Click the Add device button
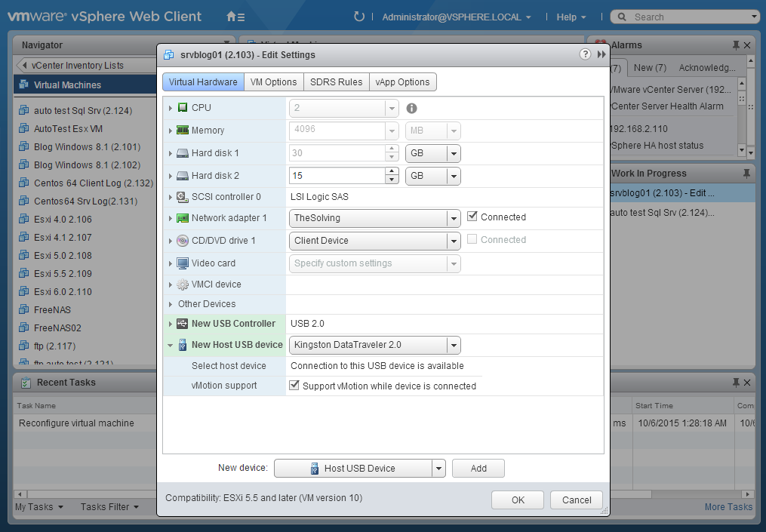 (x=478, y=469)
